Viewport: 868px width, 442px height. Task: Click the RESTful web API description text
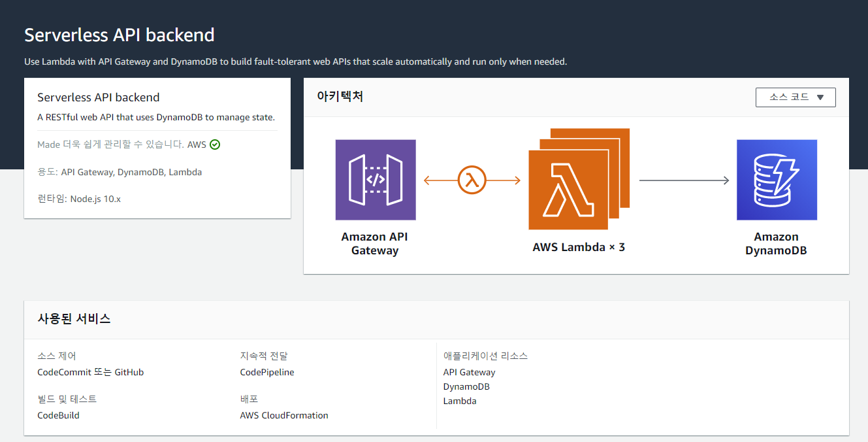point(156,118)
